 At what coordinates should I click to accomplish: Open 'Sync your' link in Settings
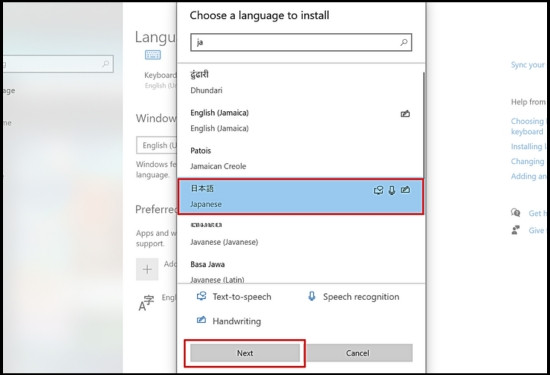coord(528,65)
